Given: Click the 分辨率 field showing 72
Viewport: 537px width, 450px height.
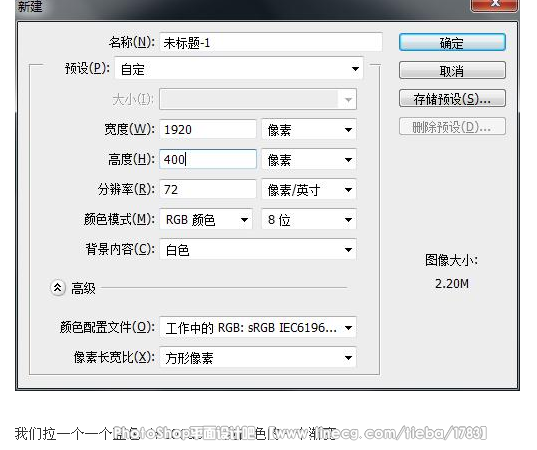Looking at the screenshot, I should (x=208, y=189).
